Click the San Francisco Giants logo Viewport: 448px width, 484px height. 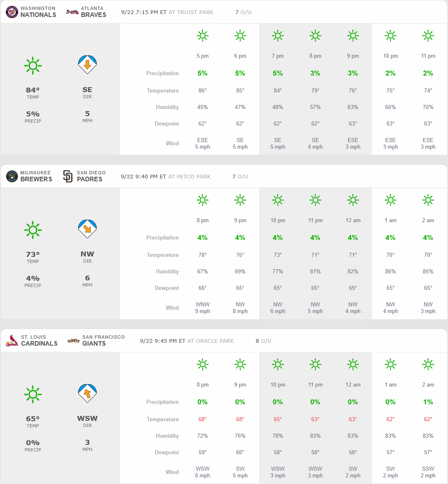click(73, 341)
